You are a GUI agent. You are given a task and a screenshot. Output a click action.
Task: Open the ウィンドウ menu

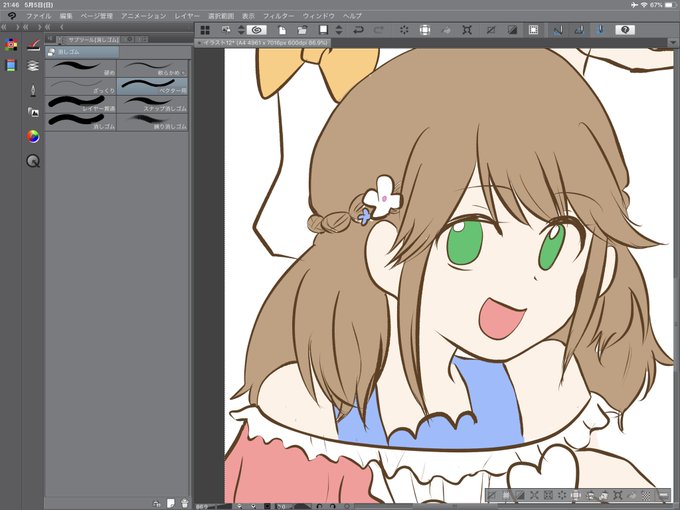pyautogui.click(x=318, y=16)
